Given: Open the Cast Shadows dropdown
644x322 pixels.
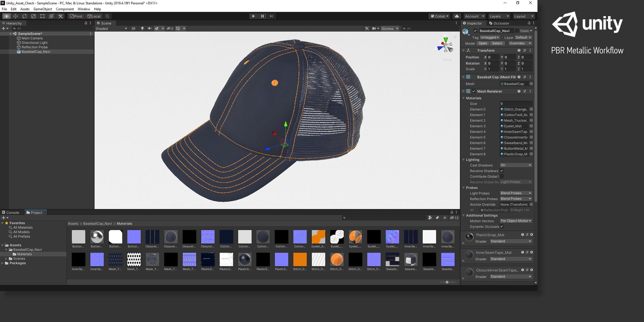Looking at the screenshot, I should pyautogui.click(x=516, y=165).
